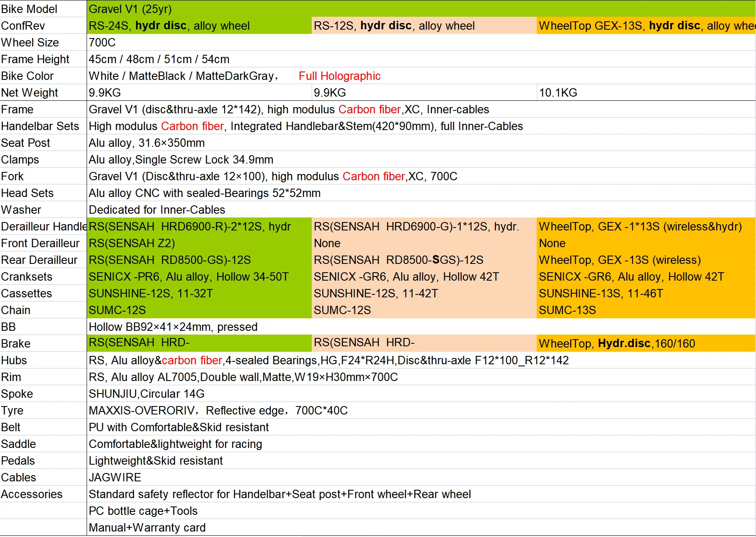This screenshot has width=756, height=537.
Task: Click the "PC bottle cage+Tools" cell
Action: pos(421,511)
